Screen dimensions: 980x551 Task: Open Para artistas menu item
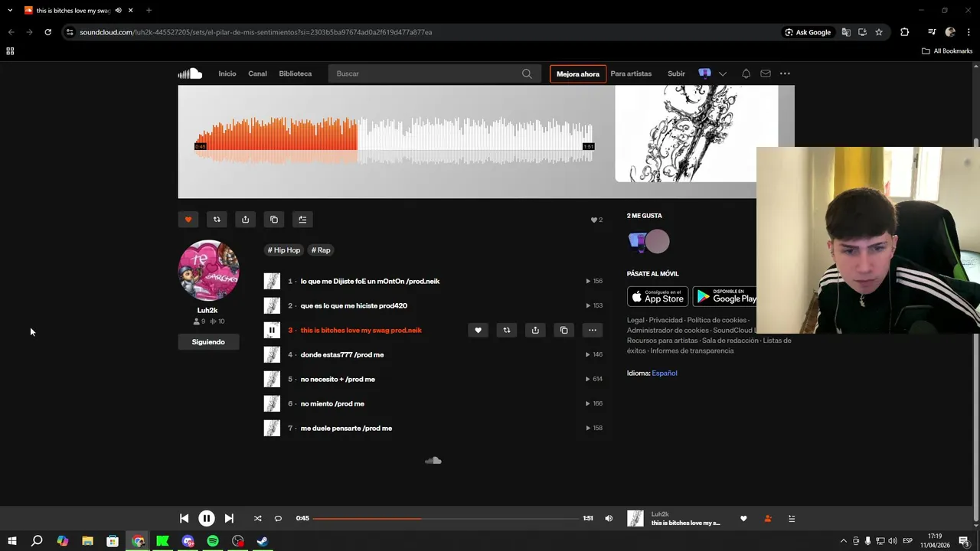pos(631,73)
